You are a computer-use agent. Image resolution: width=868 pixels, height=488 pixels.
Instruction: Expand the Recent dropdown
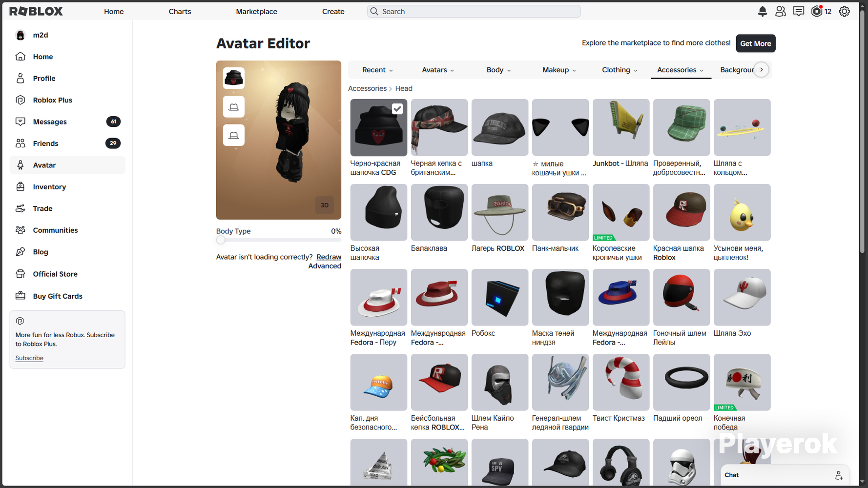click(x=377, y=70)
